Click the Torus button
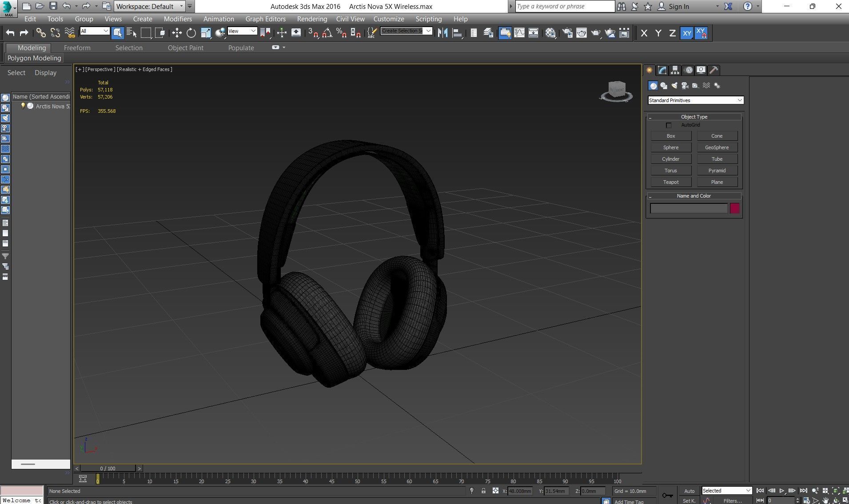849x504 pixels. pyautogui.click(x=671, y=171)
